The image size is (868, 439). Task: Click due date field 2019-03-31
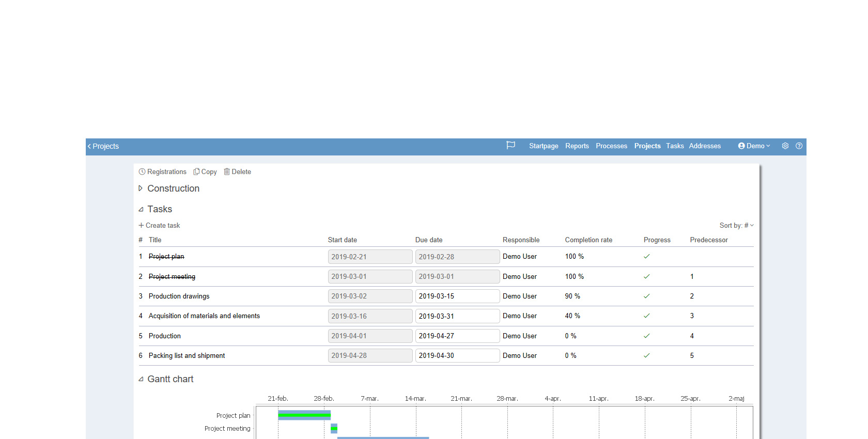[x=457, y=316]
